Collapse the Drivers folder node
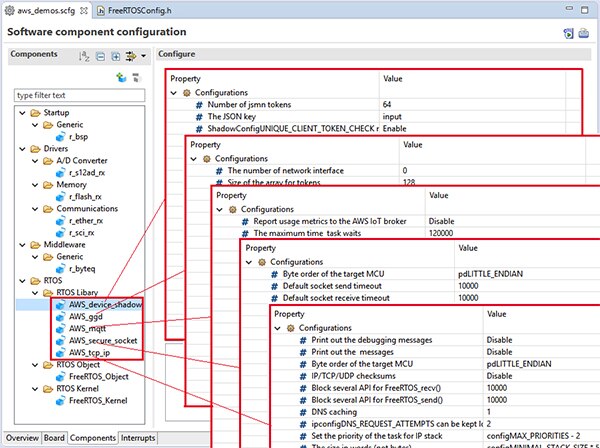 (22, 147)
